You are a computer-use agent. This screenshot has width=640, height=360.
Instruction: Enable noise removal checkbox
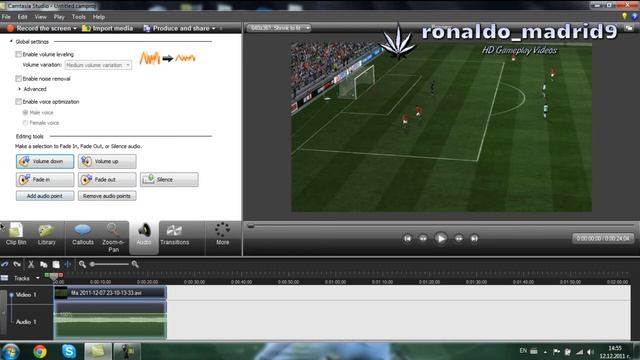click(x=18, y=78)
